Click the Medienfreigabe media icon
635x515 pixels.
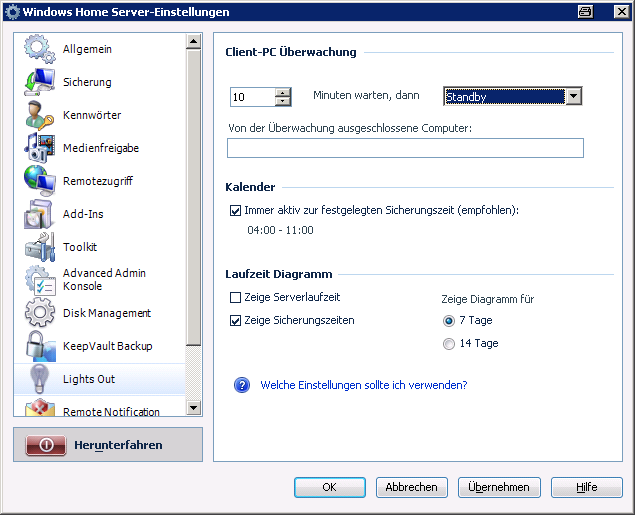pyautogui.click(x=39, y=148)
